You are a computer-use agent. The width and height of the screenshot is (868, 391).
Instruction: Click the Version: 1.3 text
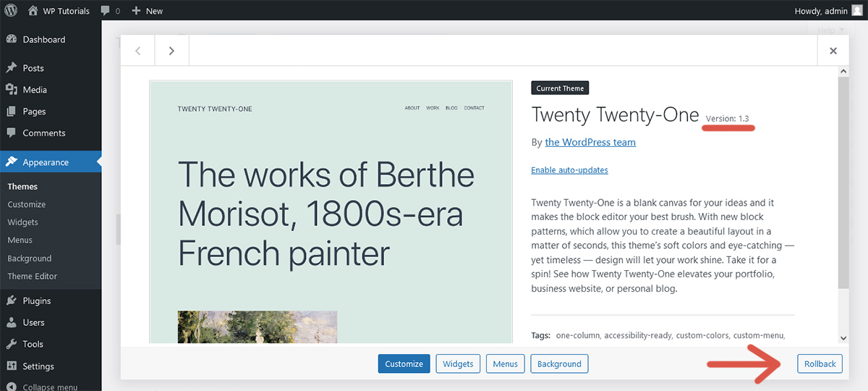coord(727,118)
